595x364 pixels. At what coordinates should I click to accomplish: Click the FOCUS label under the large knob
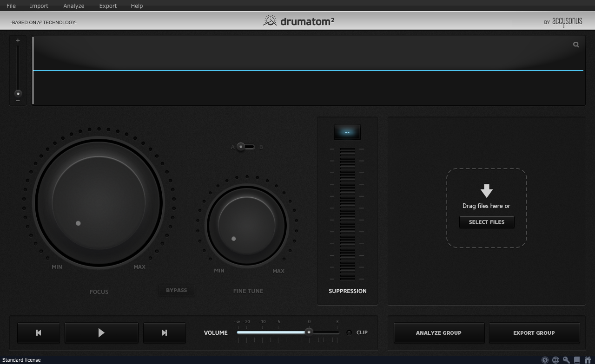[x=99, y=292]
